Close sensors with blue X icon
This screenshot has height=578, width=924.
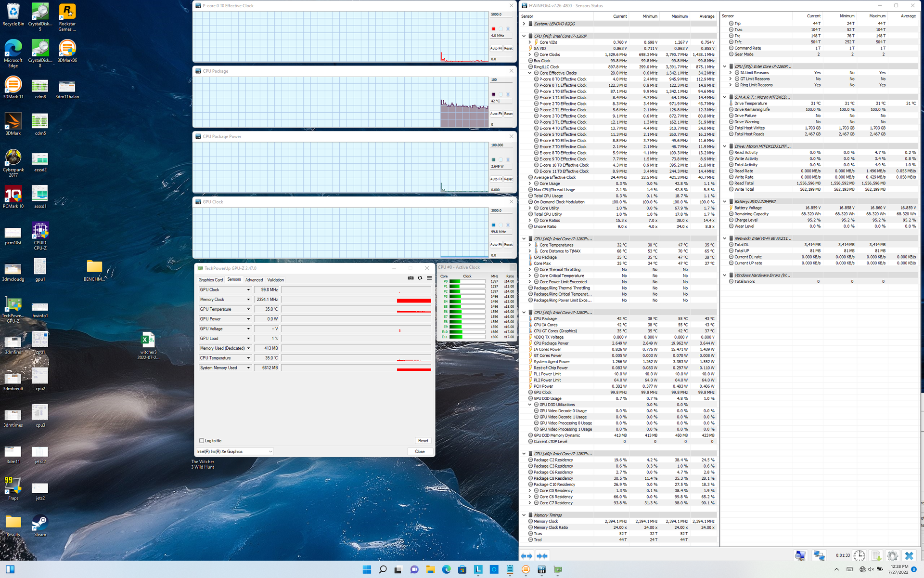point(909,555)
